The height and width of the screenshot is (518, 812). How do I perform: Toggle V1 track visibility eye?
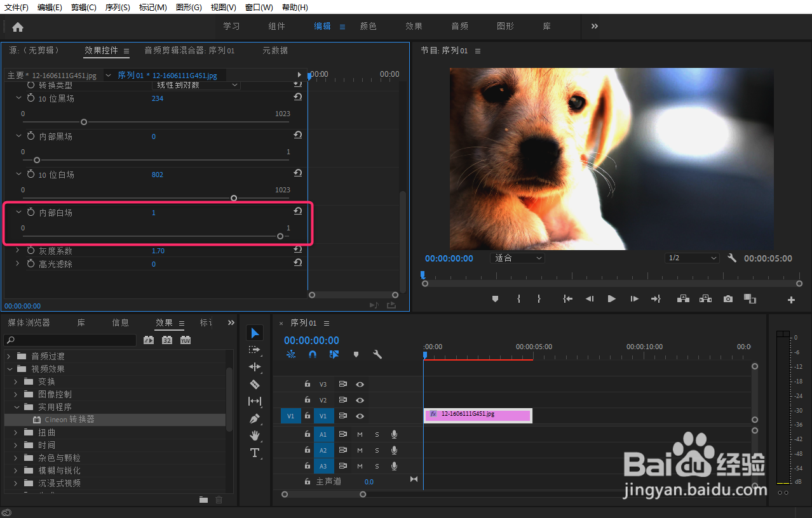point(360,416)
